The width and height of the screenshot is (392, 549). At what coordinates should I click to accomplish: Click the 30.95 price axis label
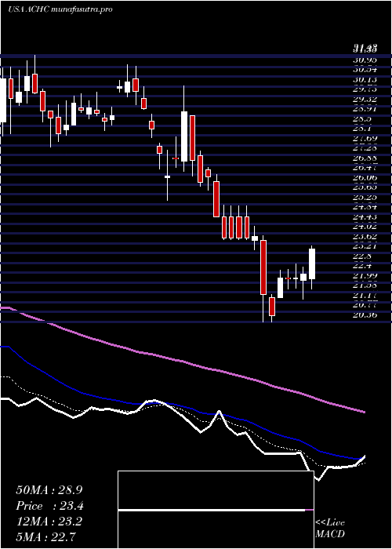[x=365, y=60]
